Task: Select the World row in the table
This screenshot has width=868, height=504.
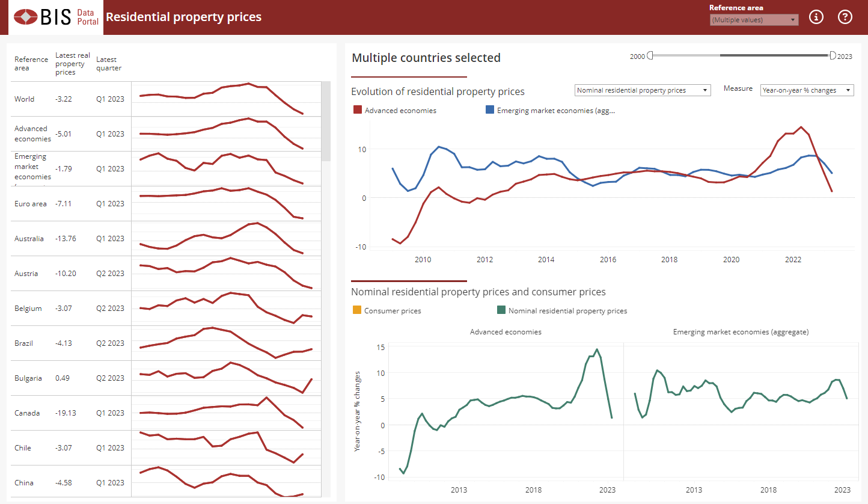Action: click(24, 99)
